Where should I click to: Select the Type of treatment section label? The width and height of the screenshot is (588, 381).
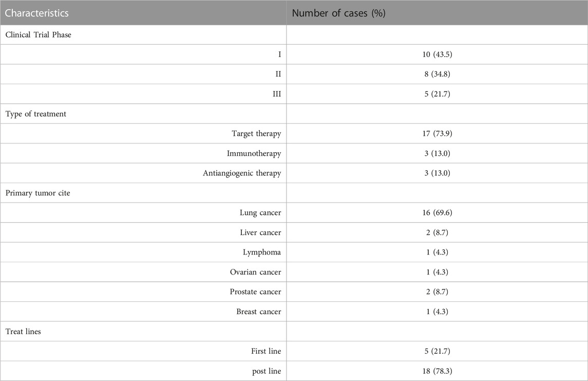point(35,114)
